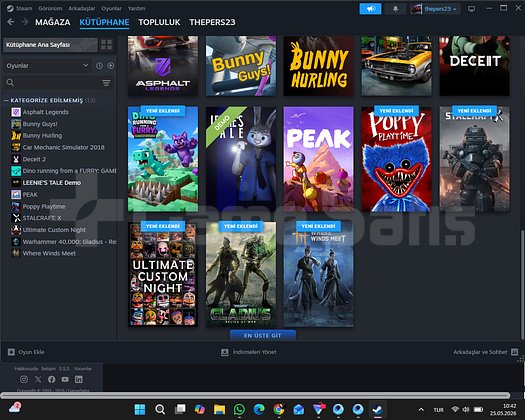Image resolution: width=525 pixels, height=420 pixels.
Task: Open the PEAK game cover
Action: click(318, 159)
